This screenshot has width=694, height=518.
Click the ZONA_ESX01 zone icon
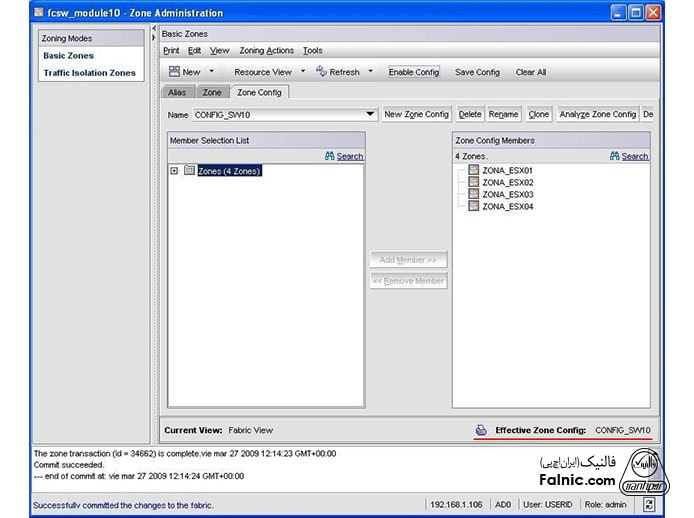pyautogui.click(x=474, y=171)
